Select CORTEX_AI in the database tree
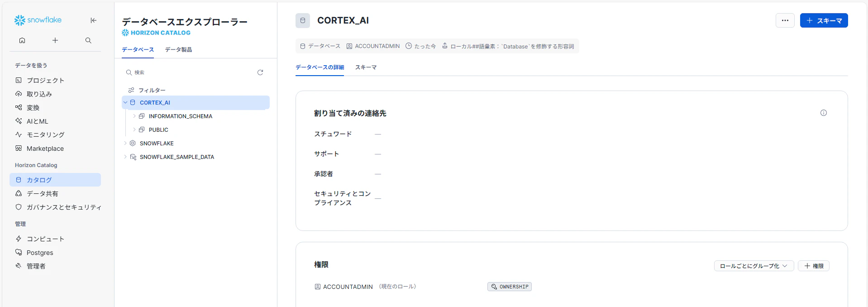The height and width of the screenshot is (307, 868). click(196, 103)
